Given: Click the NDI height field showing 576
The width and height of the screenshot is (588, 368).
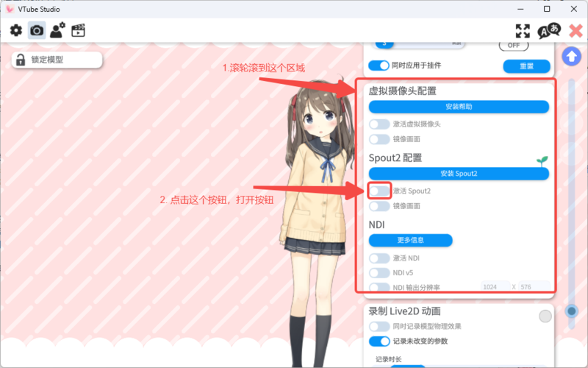Looking at the screenshot, I should pos(534,287).
